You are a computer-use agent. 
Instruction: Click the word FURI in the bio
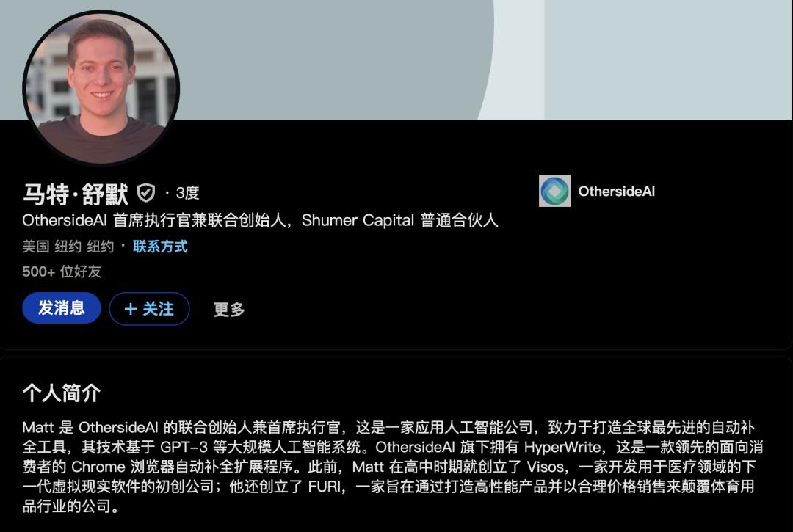324,487
